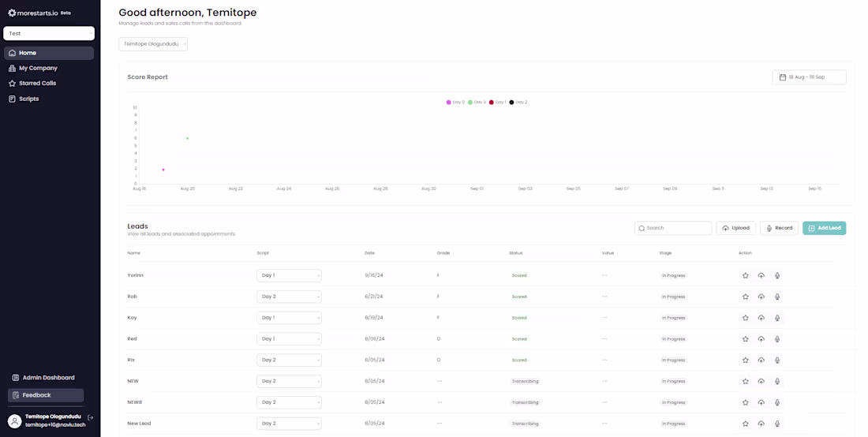The image size is (868, 437).
Task: Record a call for Yorinn
Action: coord(777,275)
